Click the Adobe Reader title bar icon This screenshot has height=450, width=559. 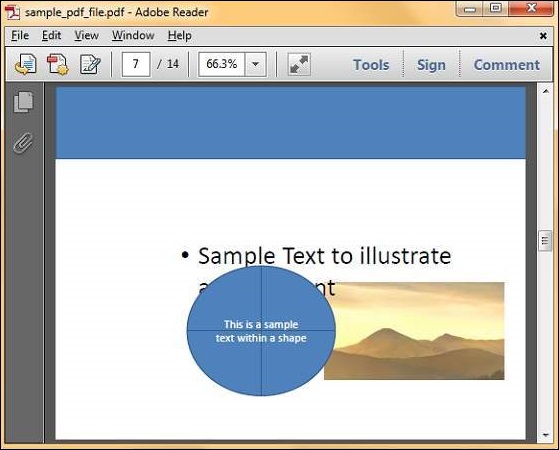click(12, 12)
